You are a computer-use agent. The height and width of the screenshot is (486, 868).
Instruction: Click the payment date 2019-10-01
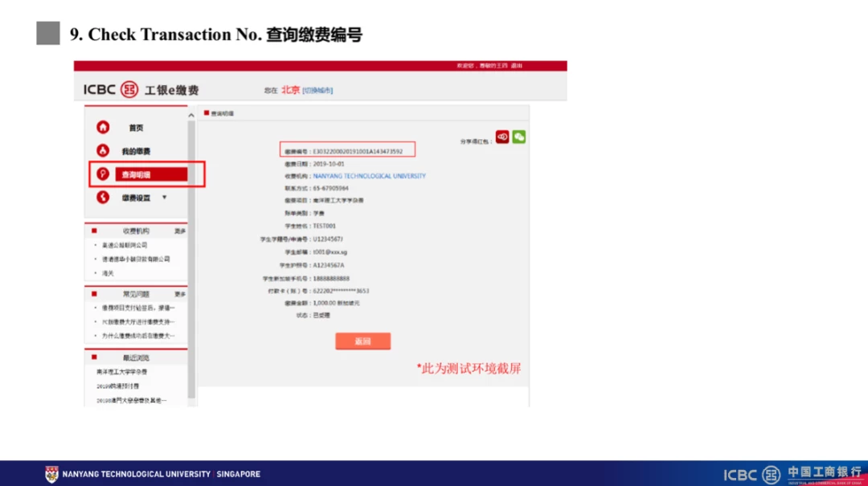(328, 164)
